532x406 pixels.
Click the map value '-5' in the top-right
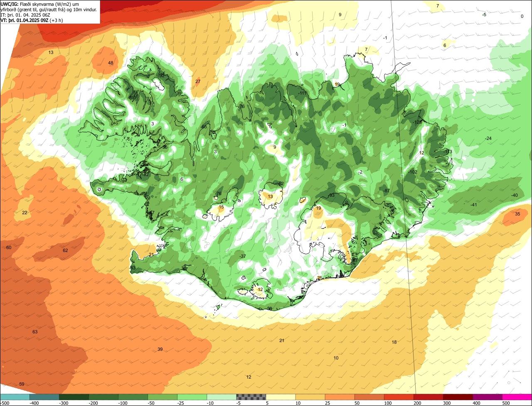coord(484,15)
